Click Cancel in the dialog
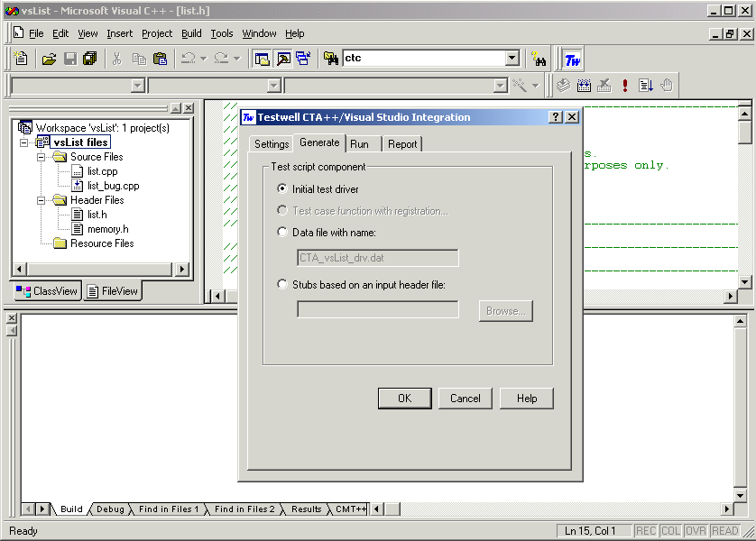The image size is (756, 541). tap(466, 399)
